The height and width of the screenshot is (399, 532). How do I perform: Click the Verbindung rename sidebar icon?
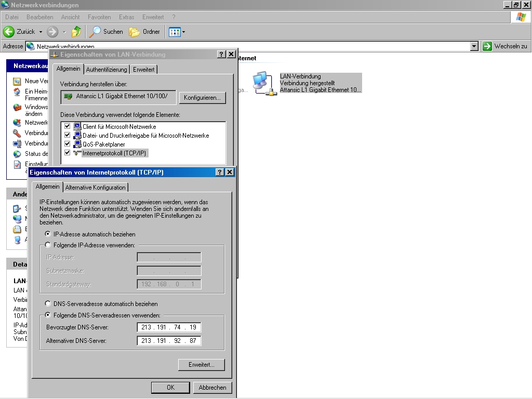tap(17, 143)
